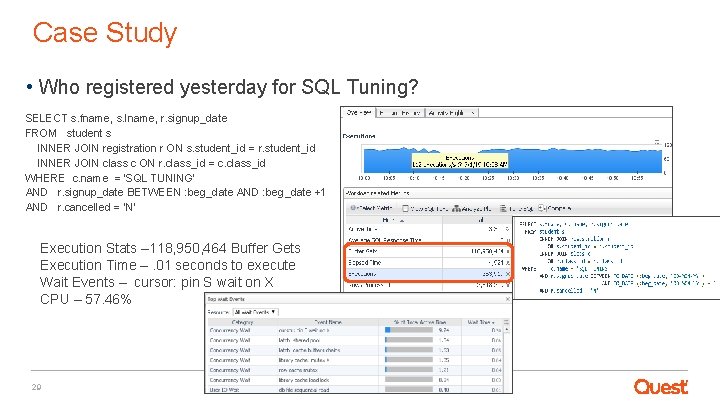Image resolution: width=720 pixels, height=405 pixels.
Task: Sort by the Metric column header
Action: tap(394, 220)
